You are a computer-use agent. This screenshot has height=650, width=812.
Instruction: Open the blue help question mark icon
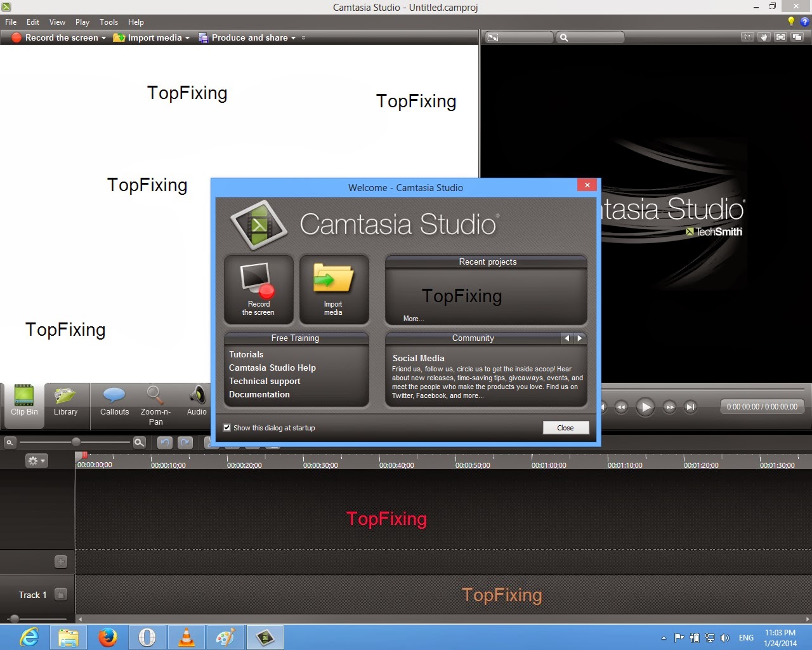[x=804, y=22]
